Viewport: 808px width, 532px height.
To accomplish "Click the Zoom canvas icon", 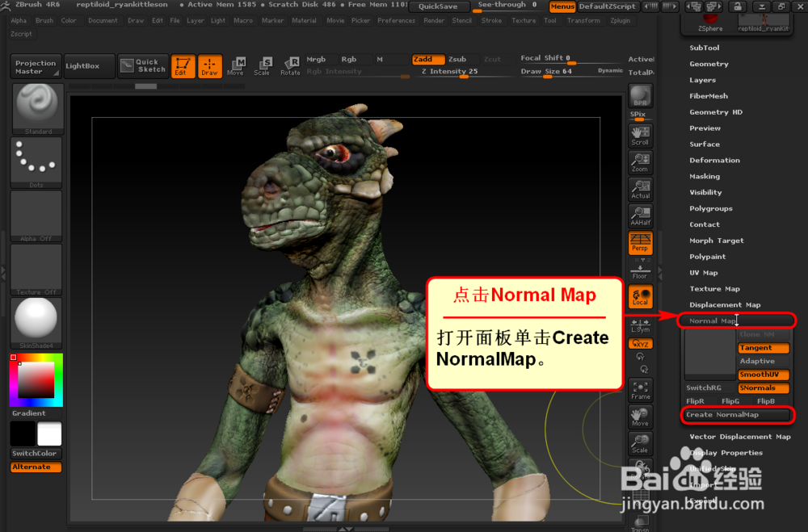I will click(x=641, y=162).
